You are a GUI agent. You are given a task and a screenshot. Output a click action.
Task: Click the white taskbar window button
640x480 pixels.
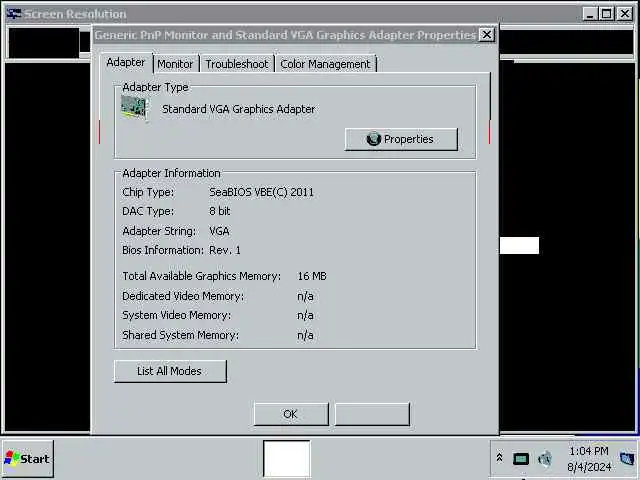coord(287,458)
